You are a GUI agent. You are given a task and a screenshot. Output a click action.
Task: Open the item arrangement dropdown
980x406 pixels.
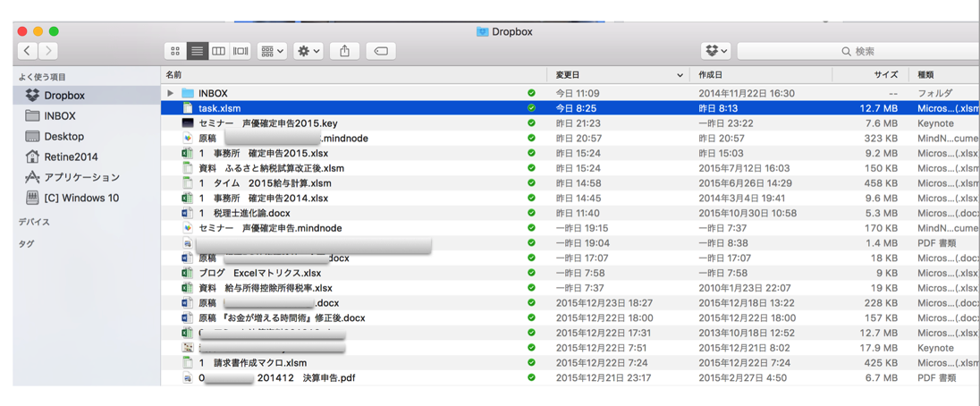[x=273, y=51]
